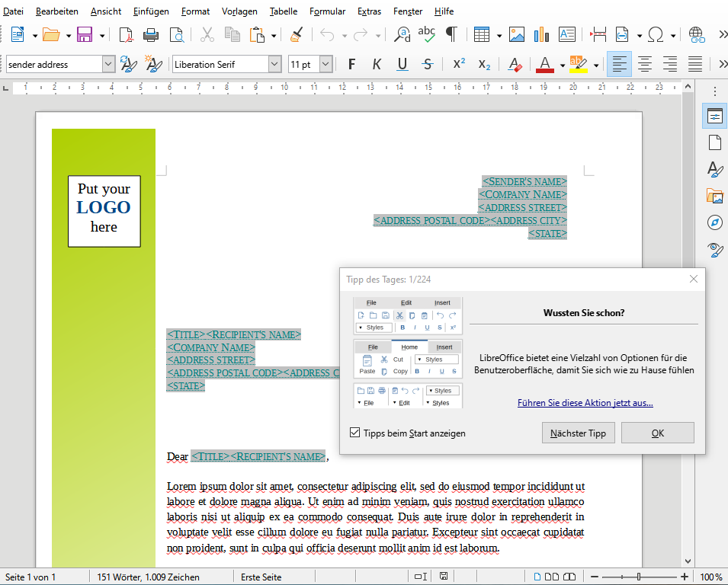Insert a text box

pyautogui.click(x=567, y=35)
